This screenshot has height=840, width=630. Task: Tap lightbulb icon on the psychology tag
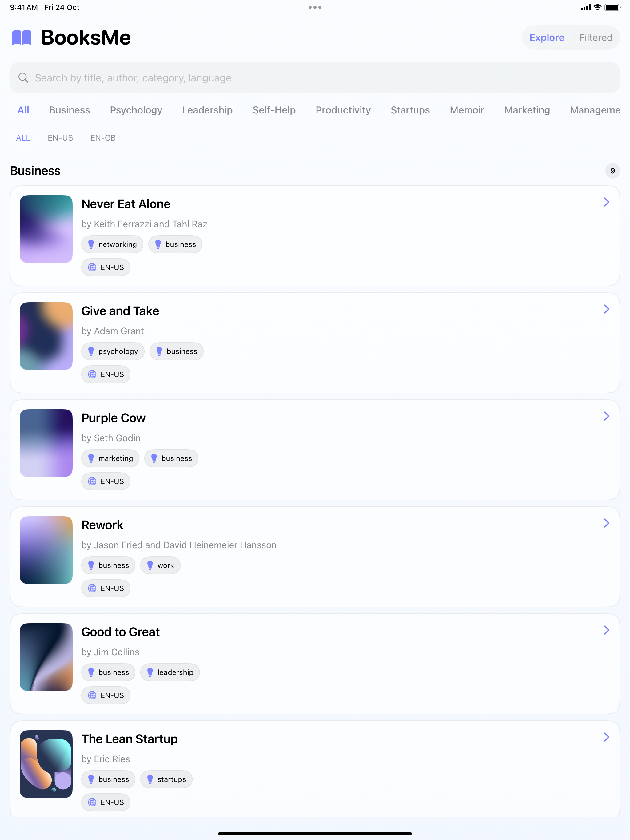coord(91,351)
